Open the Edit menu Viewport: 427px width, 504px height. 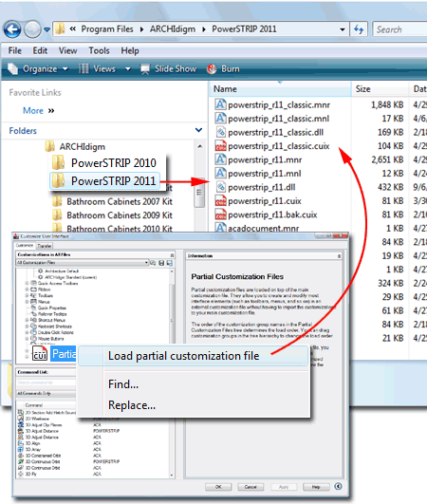[40, 50]
